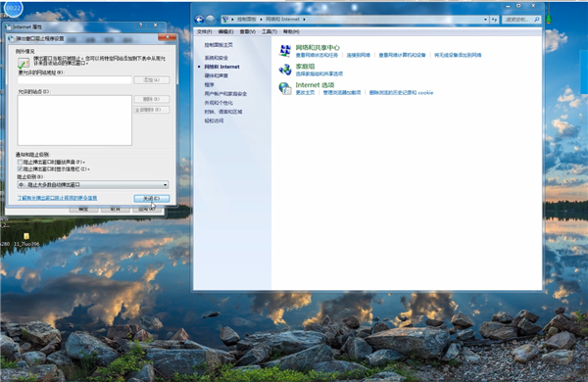Open 管理浏览器加载项 link
The width and height of the screenshot is (588, 382).
coord(342,93)
